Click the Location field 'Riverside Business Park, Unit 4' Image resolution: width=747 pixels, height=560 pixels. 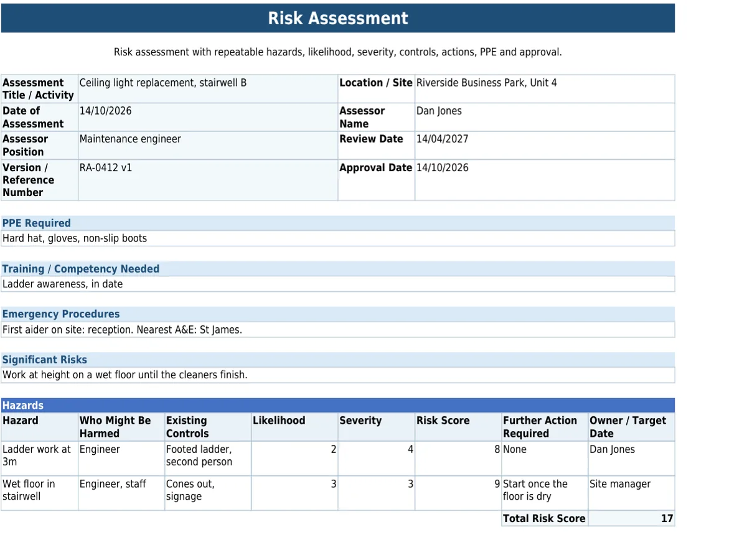545,89
